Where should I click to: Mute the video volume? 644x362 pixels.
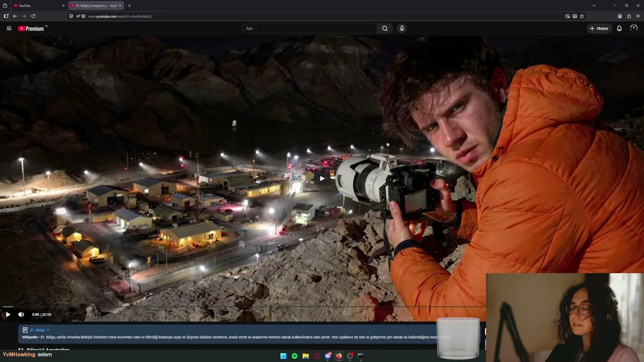coord(21,315)
